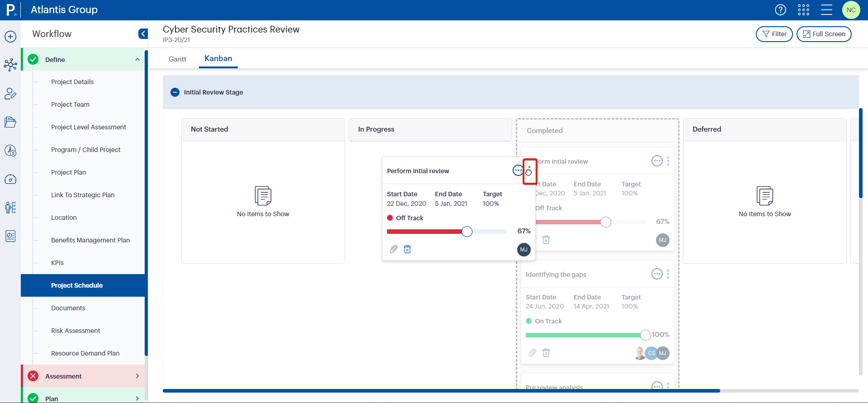Open the folders sidebar icon
The width and height of the screenshot is (868, 403).
(10, 122)
